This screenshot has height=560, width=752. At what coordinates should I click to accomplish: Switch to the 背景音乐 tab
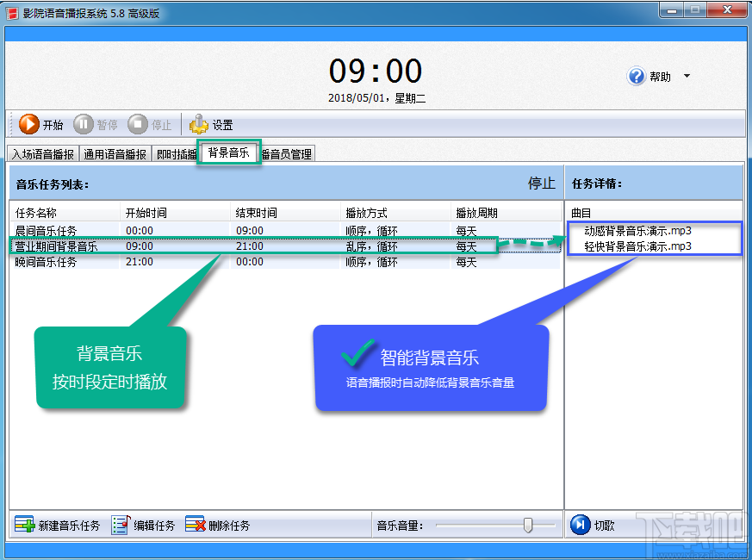[x=227, y=152]
